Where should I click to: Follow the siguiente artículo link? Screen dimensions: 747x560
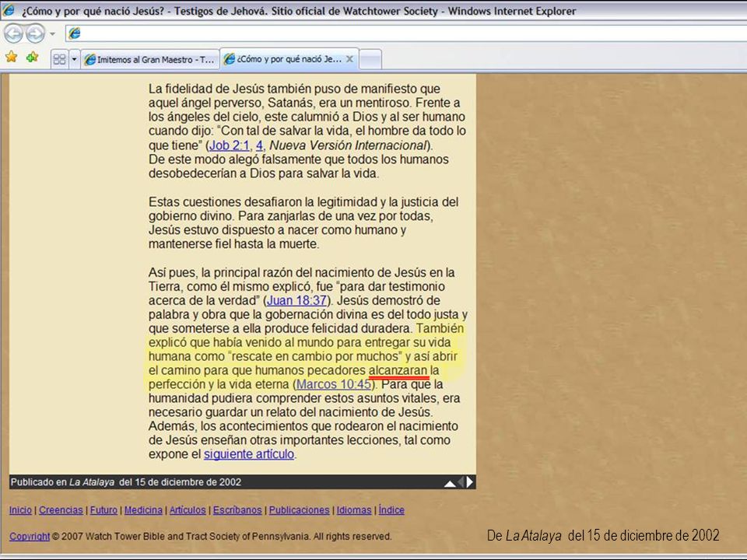coord(249,454)
